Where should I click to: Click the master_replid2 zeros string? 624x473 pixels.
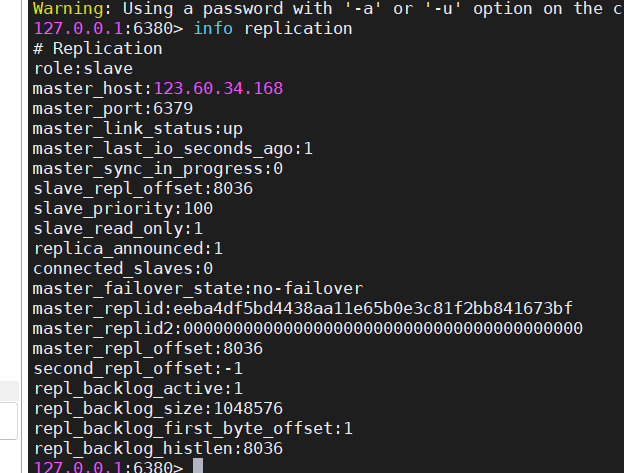(383, 329)
